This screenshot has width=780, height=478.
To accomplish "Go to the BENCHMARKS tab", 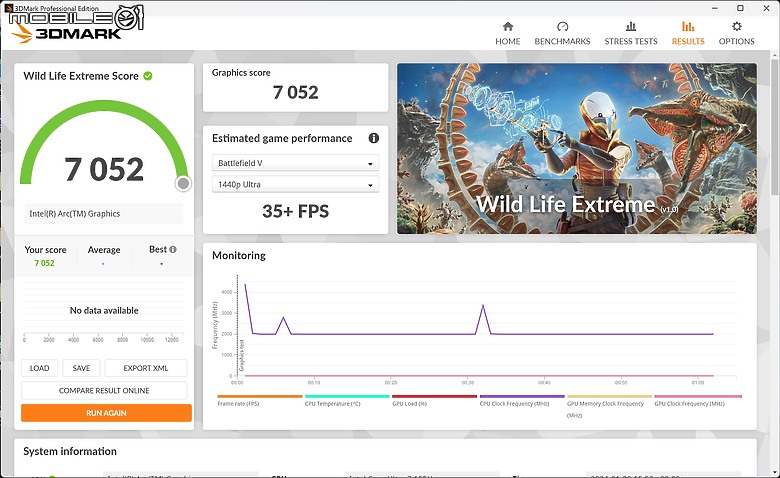I will pyautogui.click(x=562, y=33).
